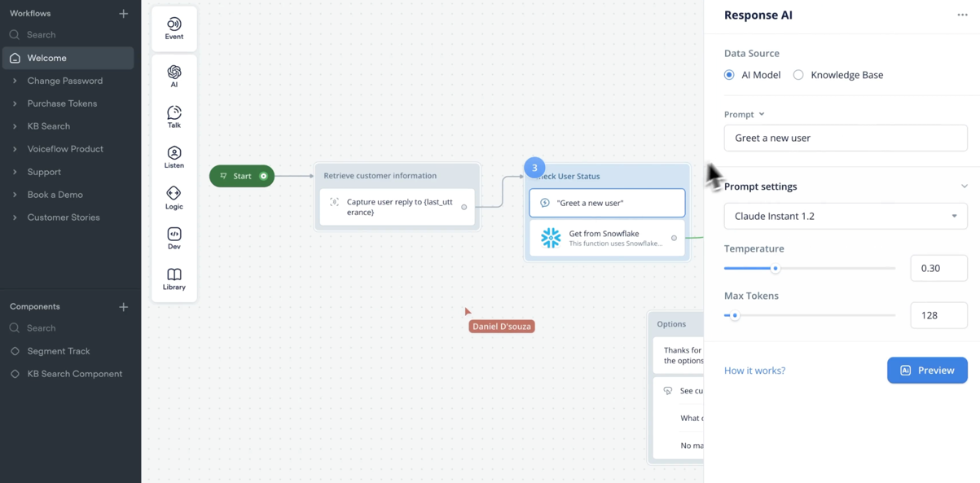Viewport: 980px width, 483px height.
Task: Click the Preview button
Action: coord(927,370)
